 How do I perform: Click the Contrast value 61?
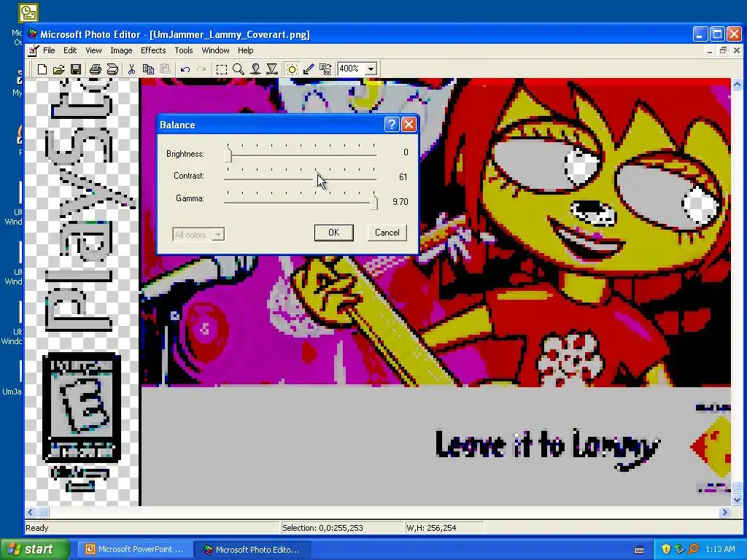tap(403, 177)
